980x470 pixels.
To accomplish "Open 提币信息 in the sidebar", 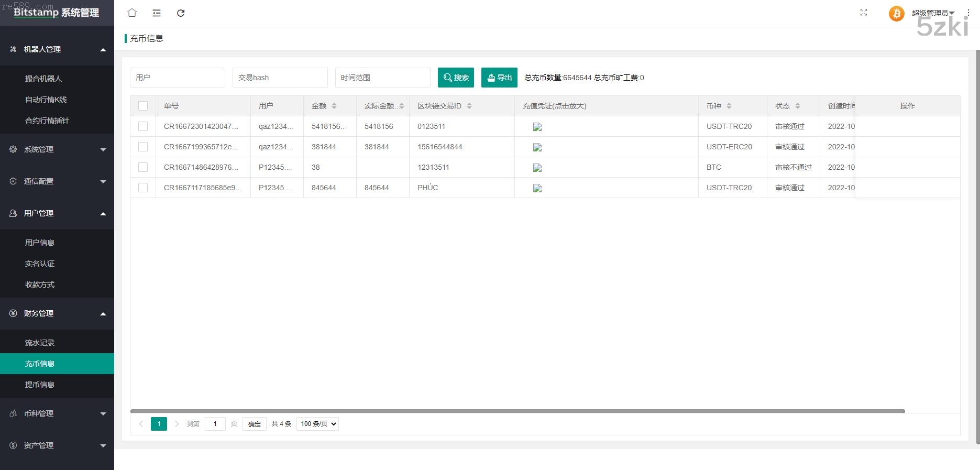I will (40, 385).
